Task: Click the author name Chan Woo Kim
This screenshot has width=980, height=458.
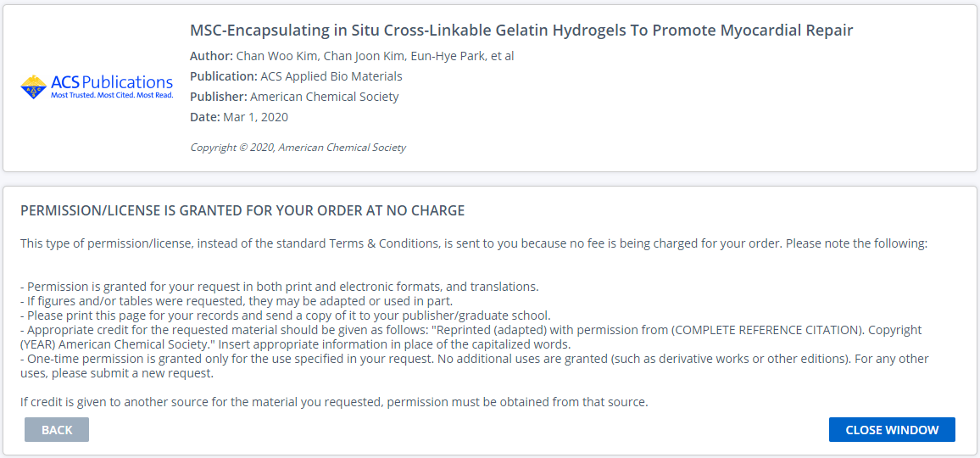Action: [x=266, y=56]
